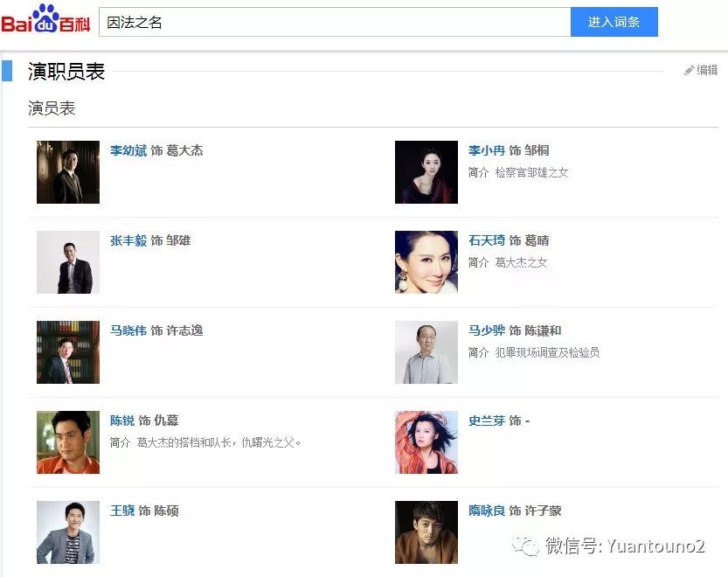Click the search box containing 因法之名
The width and height of the screenshot is (728, 577).
coord(335,22)
